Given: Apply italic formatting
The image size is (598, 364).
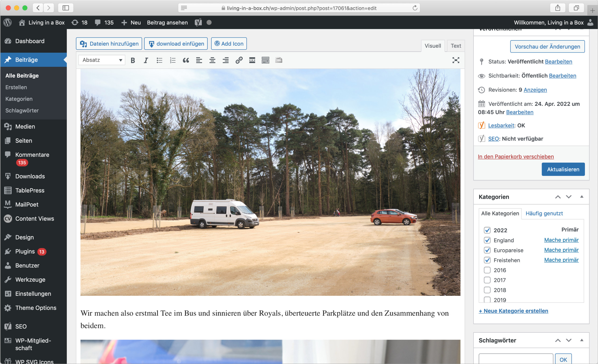Looking at the screenshot, I should coord(146,60).
